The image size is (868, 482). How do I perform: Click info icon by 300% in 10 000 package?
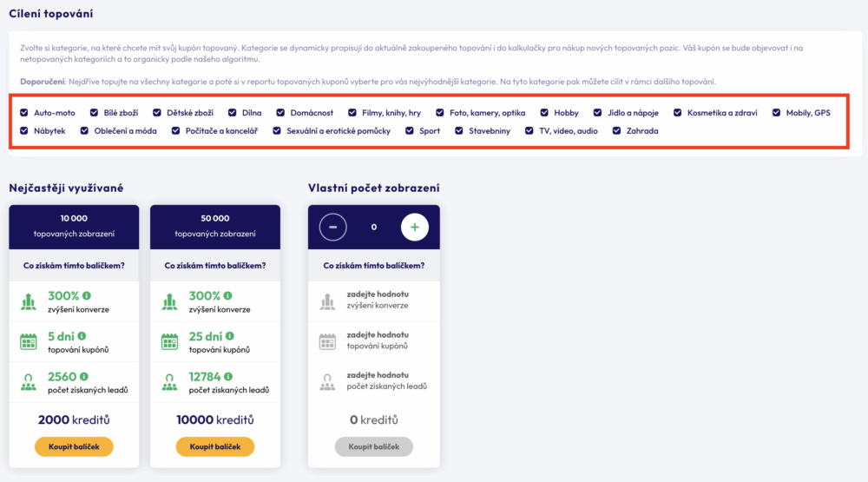click(87, 295)
